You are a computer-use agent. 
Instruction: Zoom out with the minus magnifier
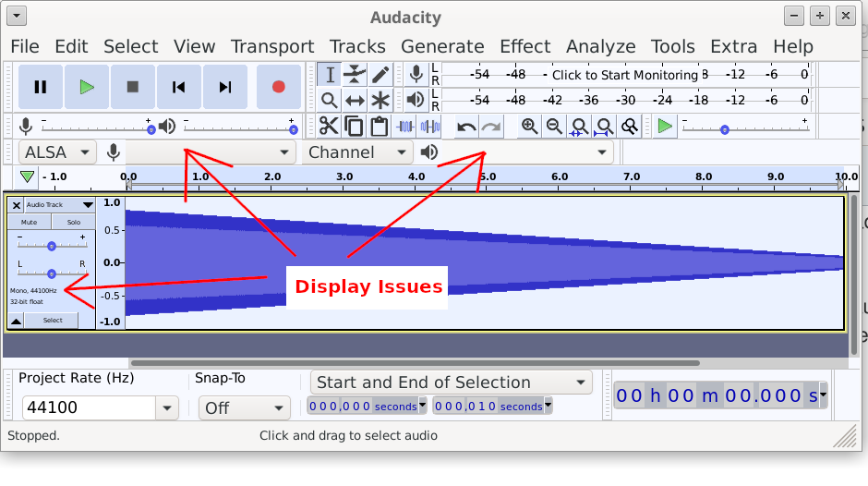click(x=554, y=127)
